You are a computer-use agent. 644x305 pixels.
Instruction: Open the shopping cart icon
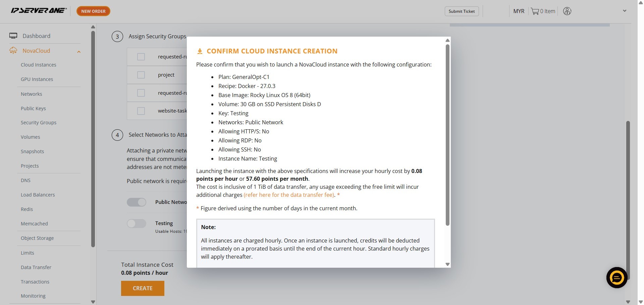coord(535,11)
